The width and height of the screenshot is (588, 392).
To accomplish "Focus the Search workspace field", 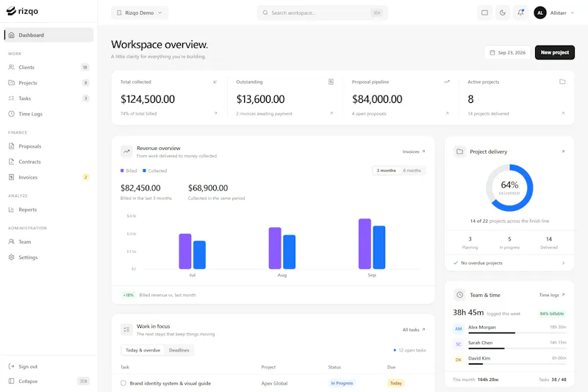I will pos(323,13).
